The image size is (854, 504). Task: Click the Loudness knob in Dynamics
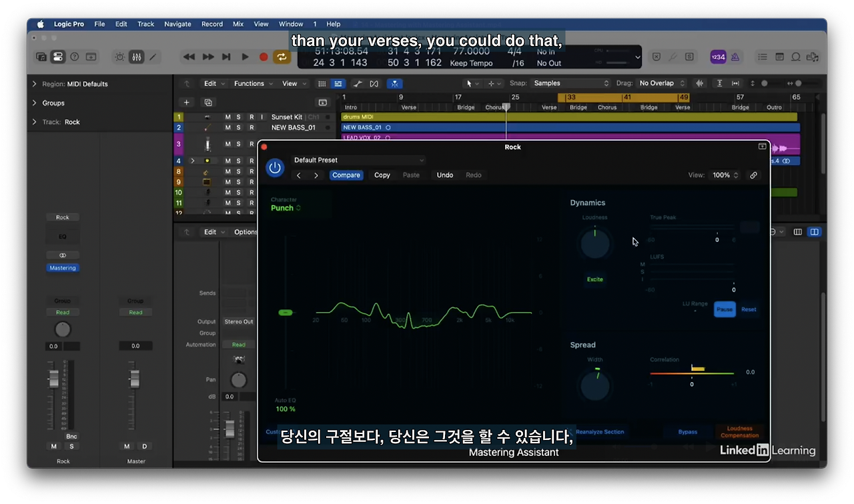pyautogui.click(x=595, y=244)
